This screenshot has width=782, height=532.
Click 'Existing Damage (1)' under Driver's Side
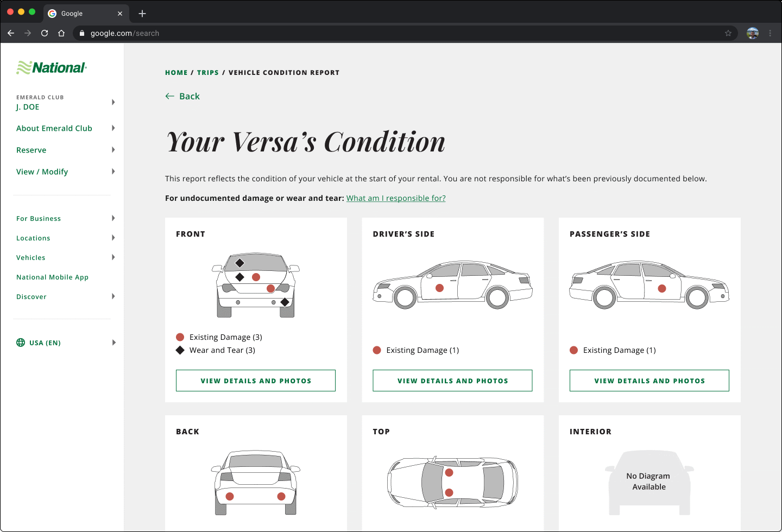[422, 350]
